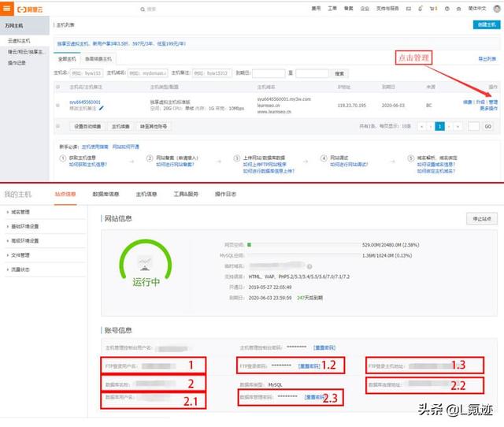Open the orange hamburger menu
Image resolution: width=504 pixels, height=427 pixels.
(6, 9)
